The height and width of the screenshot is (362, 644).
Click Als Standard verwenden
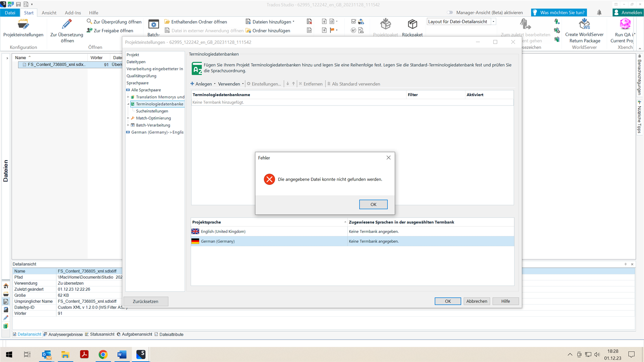point(353,84)
